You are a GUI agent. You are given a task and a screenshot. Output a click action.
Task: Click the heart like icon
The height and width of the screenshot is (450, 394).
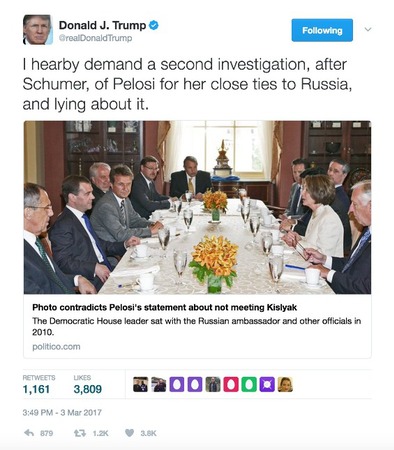129,433
